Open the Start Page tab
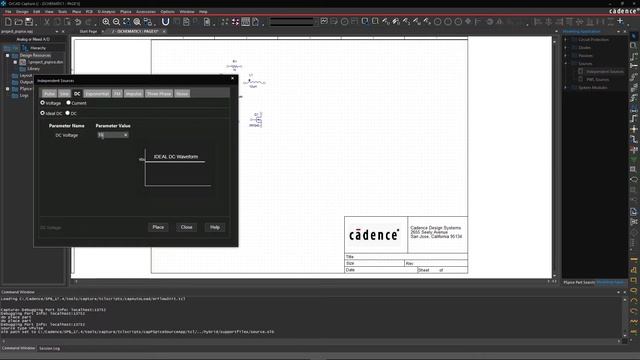The width and height of the screenshot is (640, 360). (x=88, y=31)
